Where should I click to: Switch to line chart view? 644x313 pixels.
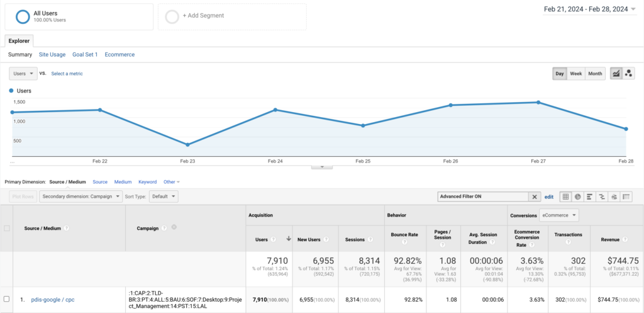616,74
